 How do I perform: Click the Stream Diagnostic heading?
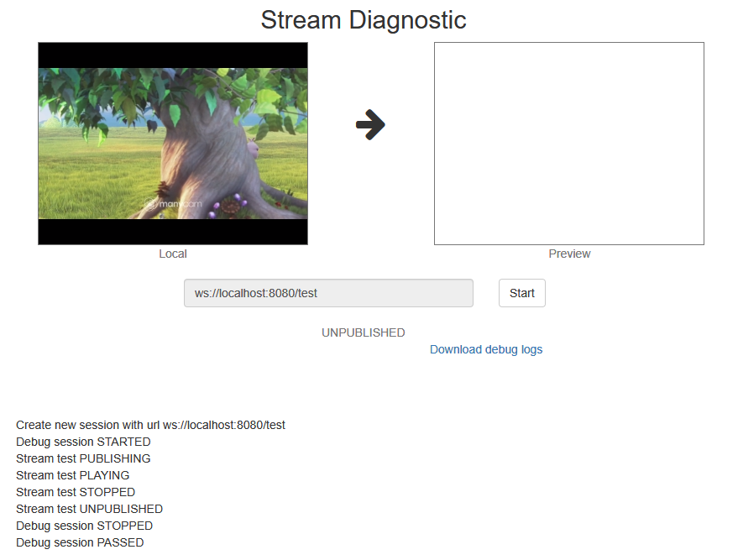tap(363, 19)
